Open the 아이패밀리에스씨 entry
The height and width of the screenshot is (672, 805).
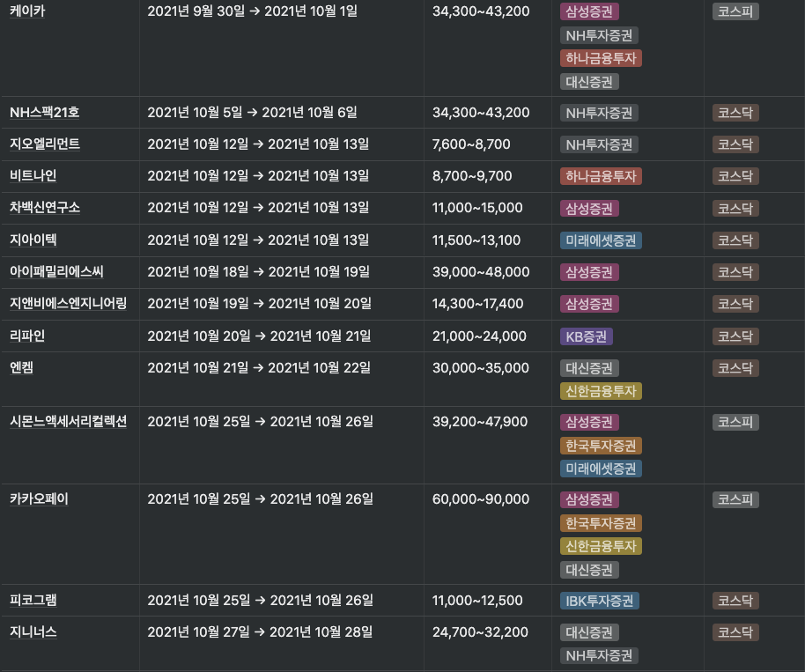coord(56,271)
